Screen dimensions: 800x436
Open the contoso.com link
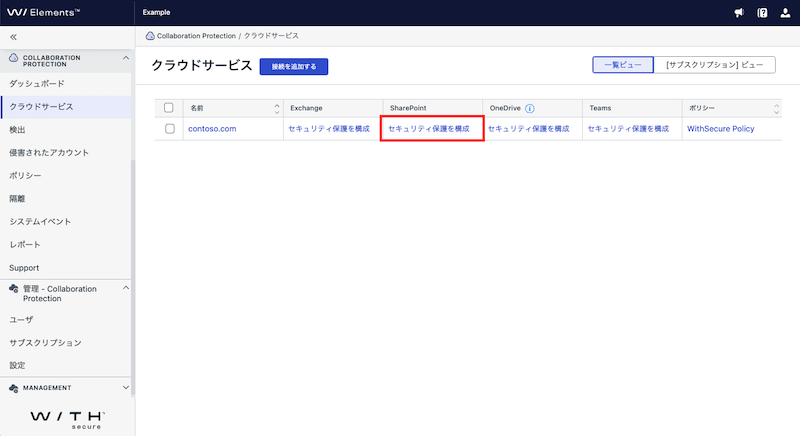pyautogui.click(x=212, y=129)
